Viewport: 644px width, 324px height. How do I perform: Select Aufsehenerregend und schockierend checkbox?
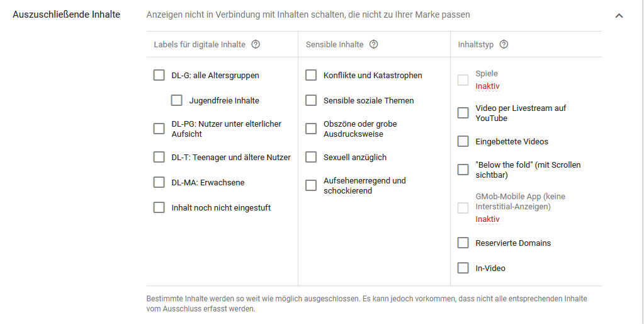pyautogui.click(x=311, y=185)
